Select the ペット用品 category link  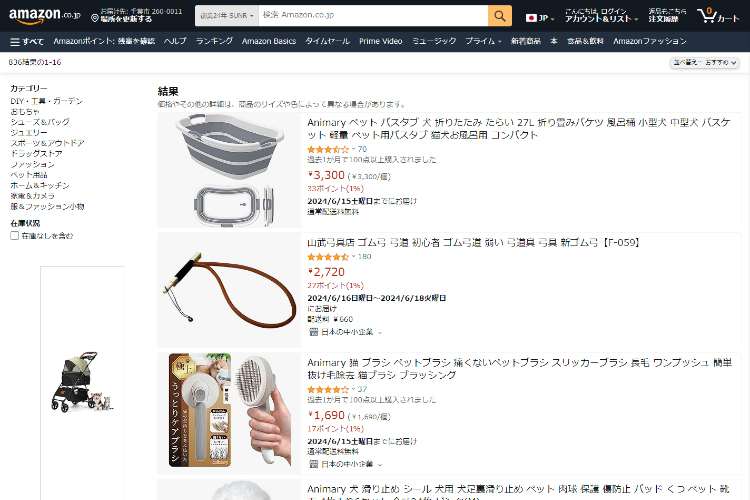(x=29, y=175)
